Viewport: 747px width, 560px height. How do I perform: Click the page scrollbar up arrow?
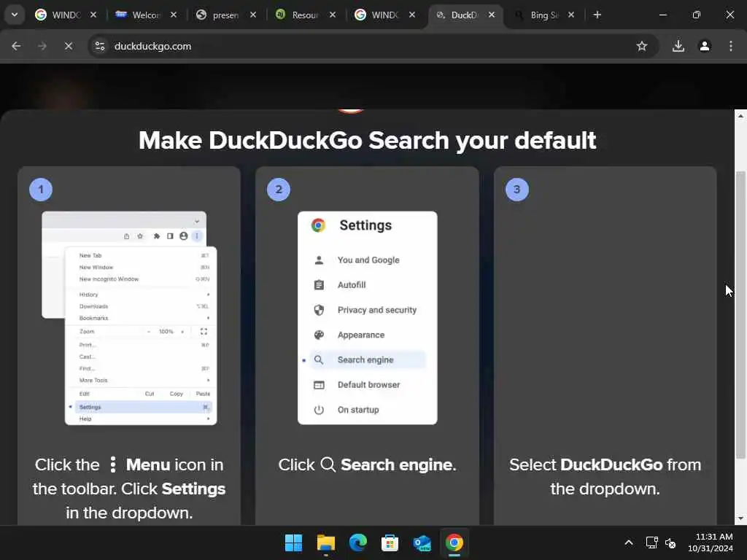740,116
